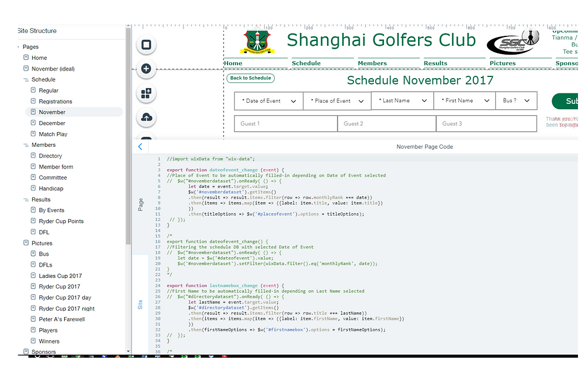Click the Add elements plus icon
This screenshot has width=588, height=380.
point(146,69)
